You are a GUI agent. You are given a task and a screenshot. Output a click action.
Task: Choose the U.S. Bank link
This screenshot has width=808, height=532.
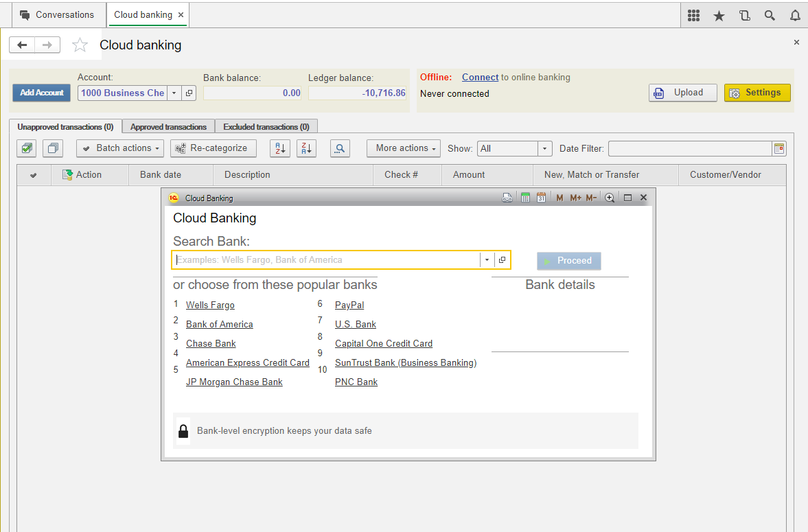click(356, 324)
